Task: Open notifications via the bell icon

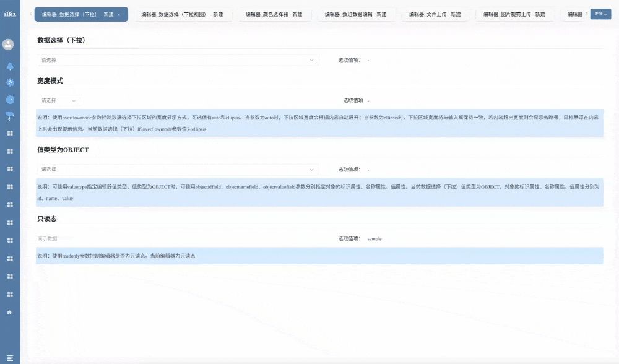Action: pos(11,66)
